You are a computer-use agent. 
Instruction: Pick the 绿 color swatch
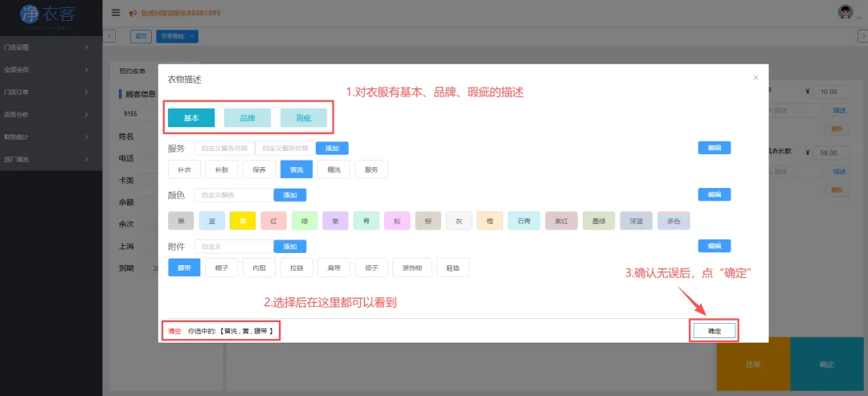point(305,221)
